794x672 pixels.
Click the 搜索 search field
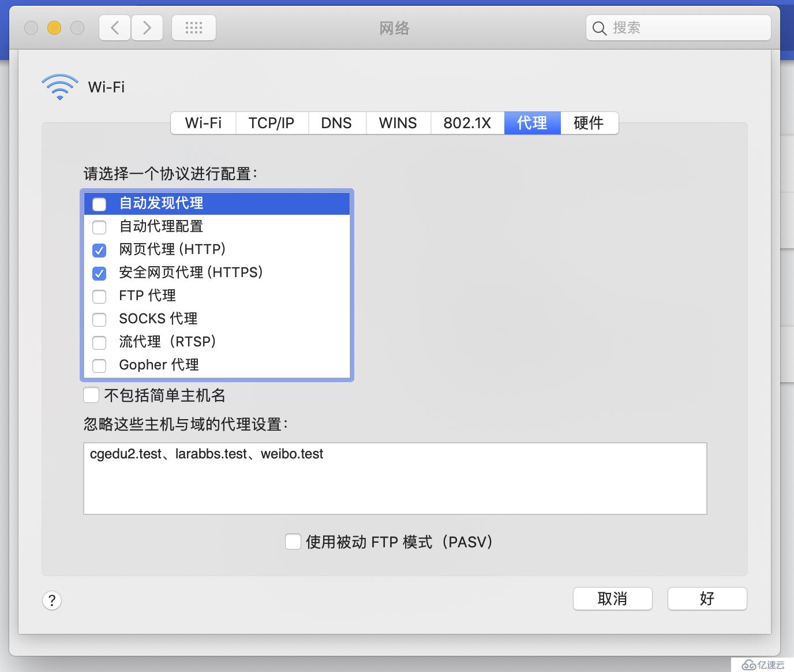pos(679,28)
